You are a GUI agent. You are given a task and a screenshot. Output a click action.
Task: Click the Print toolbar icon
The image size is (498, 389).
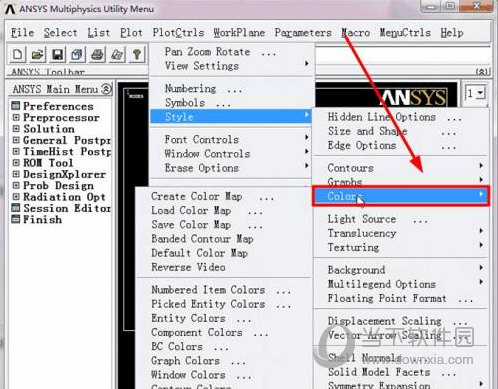[x=97, y=54]
